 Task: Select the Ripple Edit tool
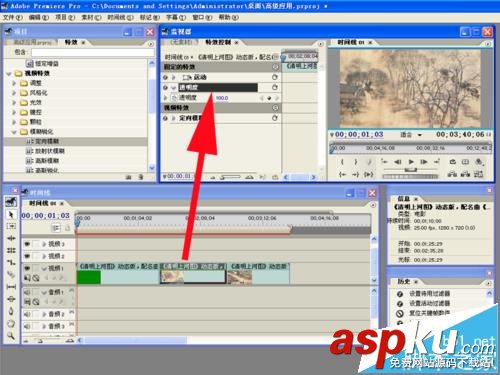(x=11, y=238)
